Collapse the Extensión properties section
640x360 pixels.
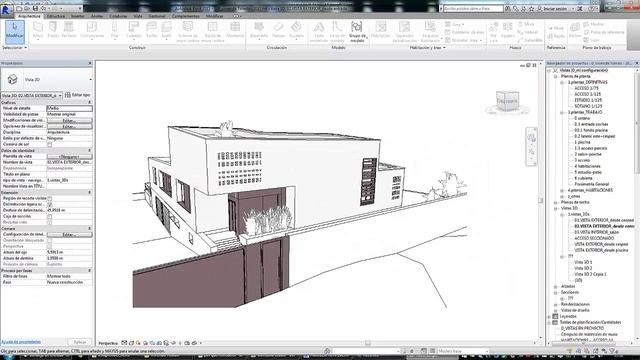[89, 193]
